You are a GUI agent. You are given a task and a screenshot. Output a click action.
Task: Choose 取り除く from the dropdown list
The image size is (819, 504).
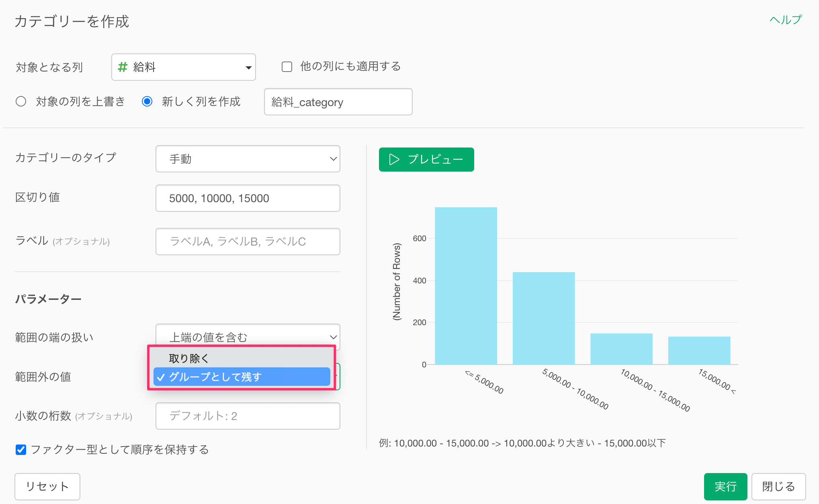[x=189, y=358]
